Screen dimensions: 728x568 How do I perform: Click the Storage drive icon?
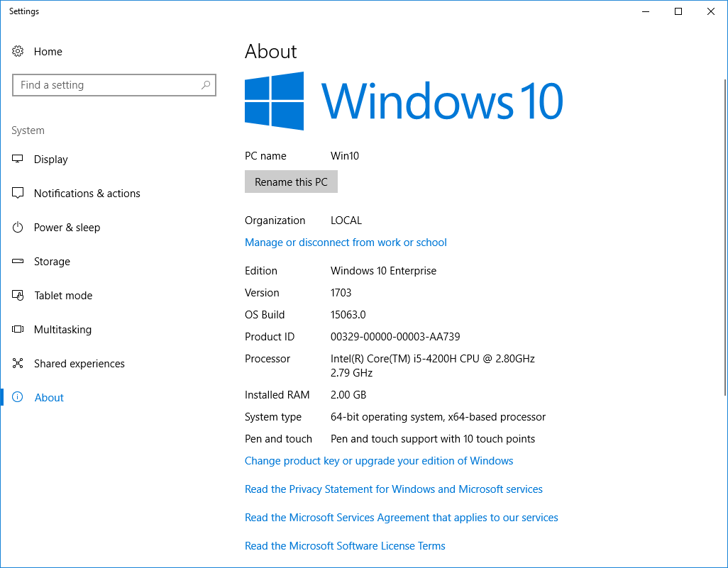18,261
